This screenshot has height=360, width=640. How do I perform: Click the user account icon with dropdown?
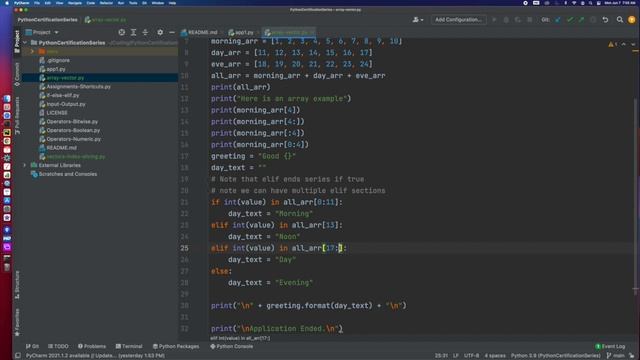(x=418, y=20)
